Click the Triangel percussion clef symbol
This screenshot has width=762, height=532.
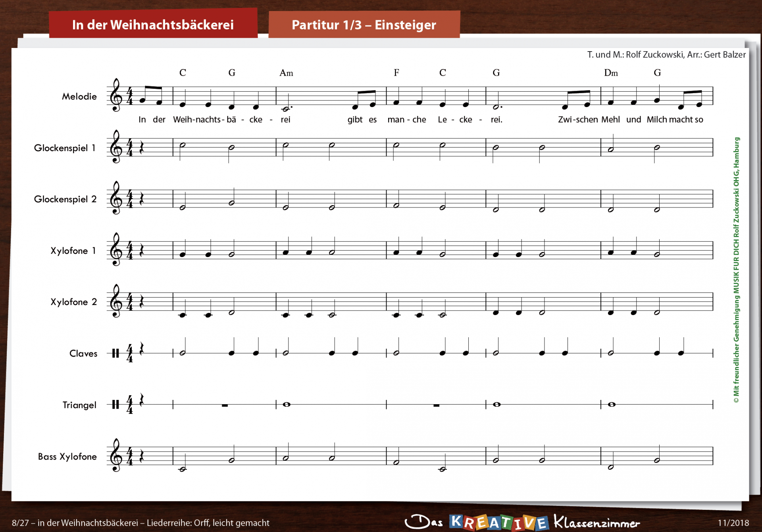pyautogui.click(x=115, y=404)
